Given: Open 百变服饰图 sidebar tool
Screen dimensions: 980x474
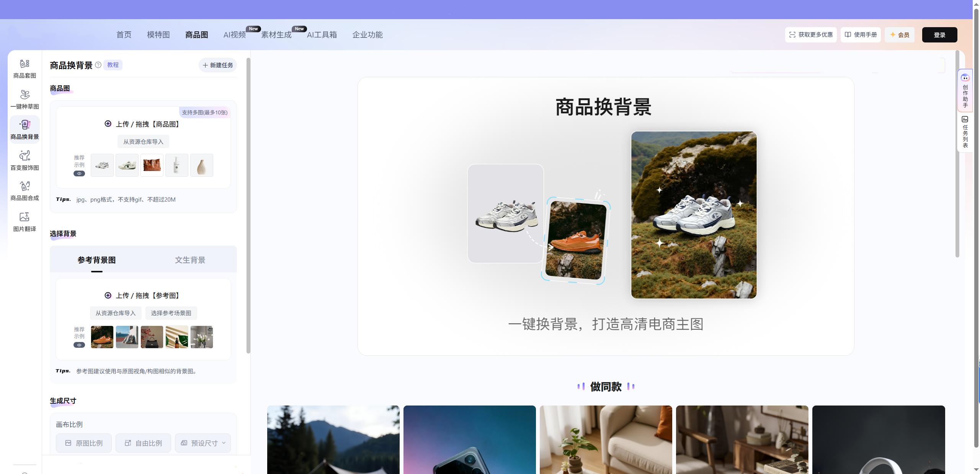Looking at the screenshot, I should click(x=24, y=160).
